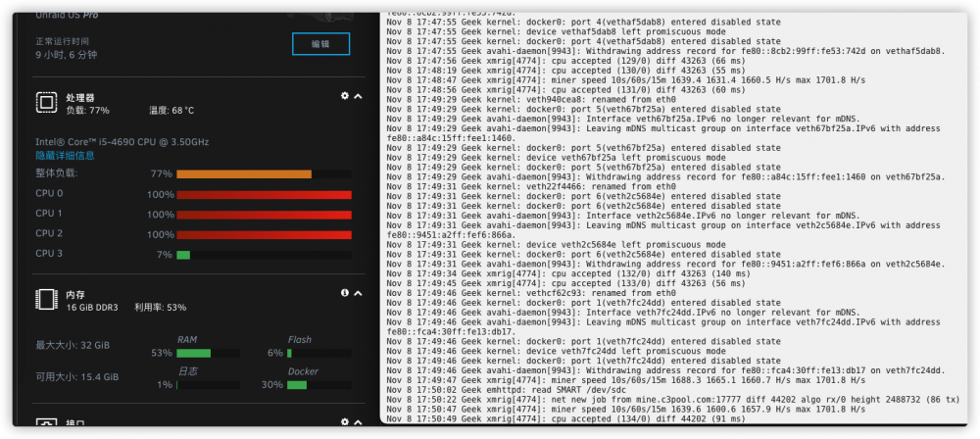Select device veth7fc24dd left promiscuous mode line
980x439 pixels.
click(556, 351)
